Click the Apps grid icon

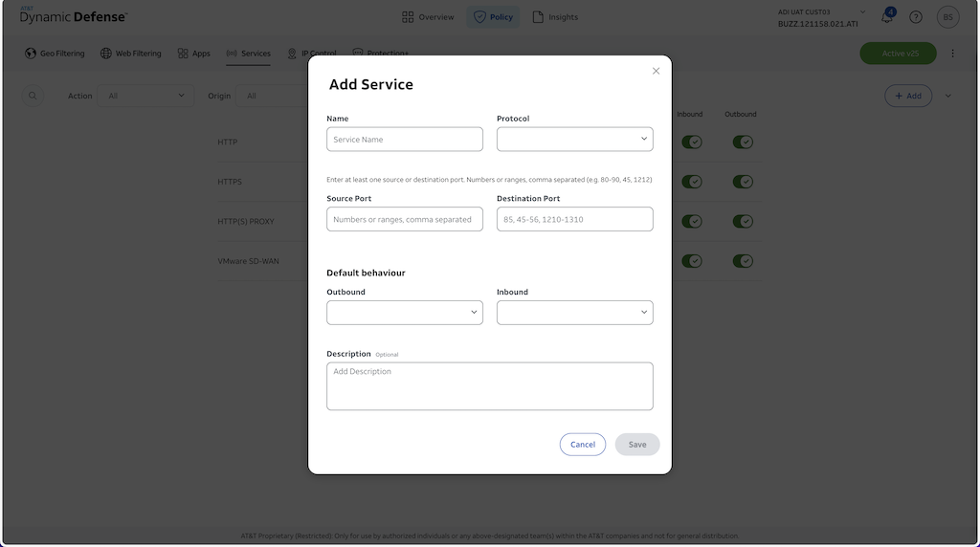point(183,54)
